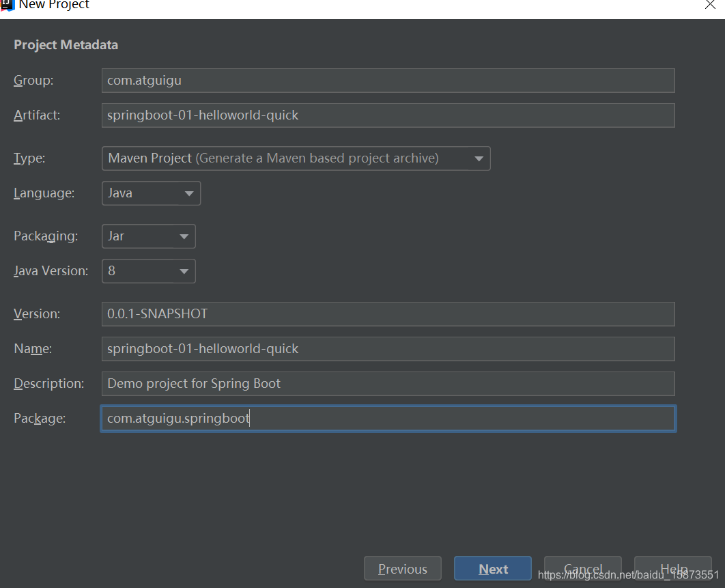Image resolution: width=725 pixels, height=588 pixels.
Task: Click the New Project dialog icon
Action: pyautogui.click(x=7, y=5)
